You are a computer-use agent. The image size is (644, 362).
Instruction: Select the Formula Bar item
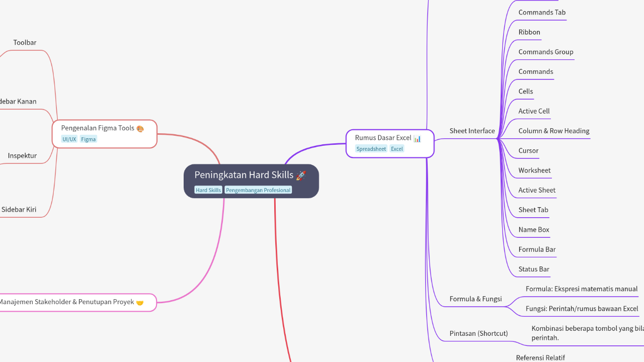(537, 249)
